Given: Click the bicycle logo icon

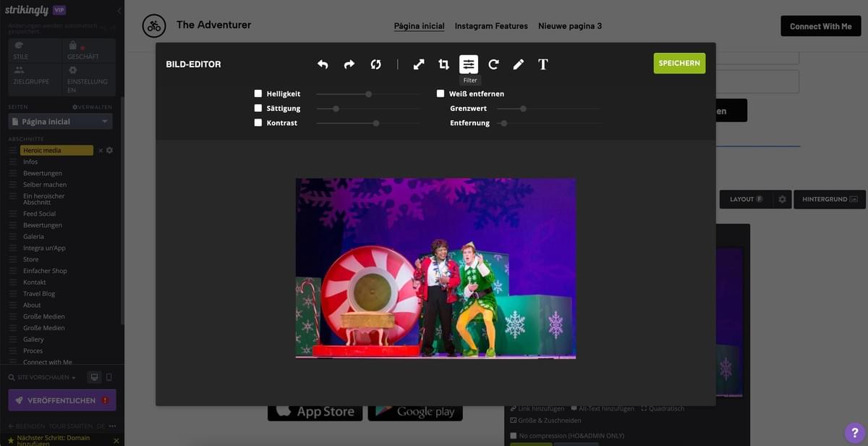Looking at the screenshot, I should 154,26.
